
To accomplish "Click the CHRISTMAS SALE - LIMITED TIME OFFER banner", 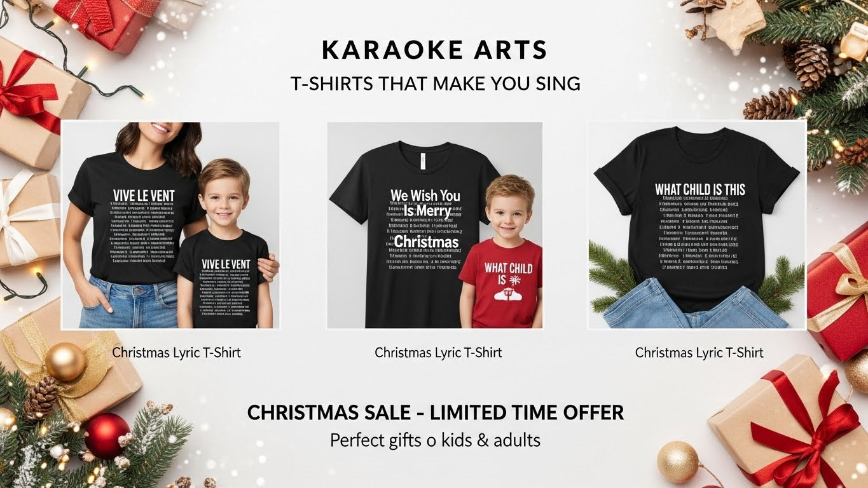I will (x=436, y=413).
